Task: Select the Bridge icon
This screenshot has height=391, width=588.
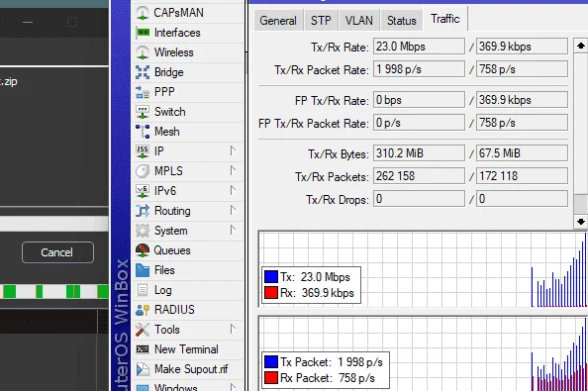Action: tap(143, 72)
